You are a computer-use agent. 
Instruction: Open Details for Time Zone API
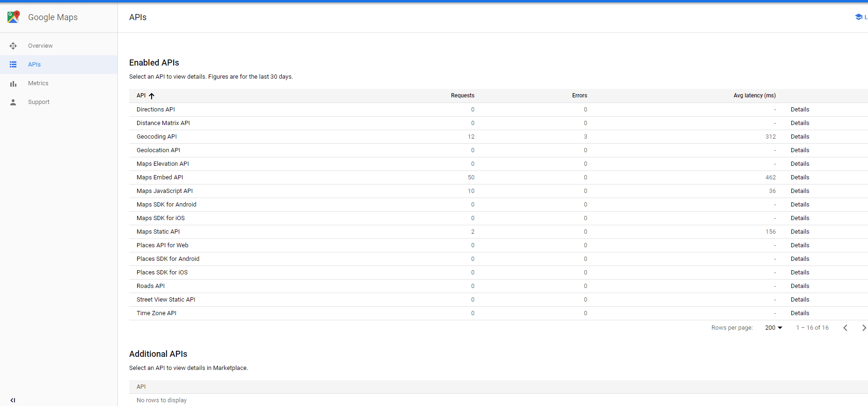800,313
